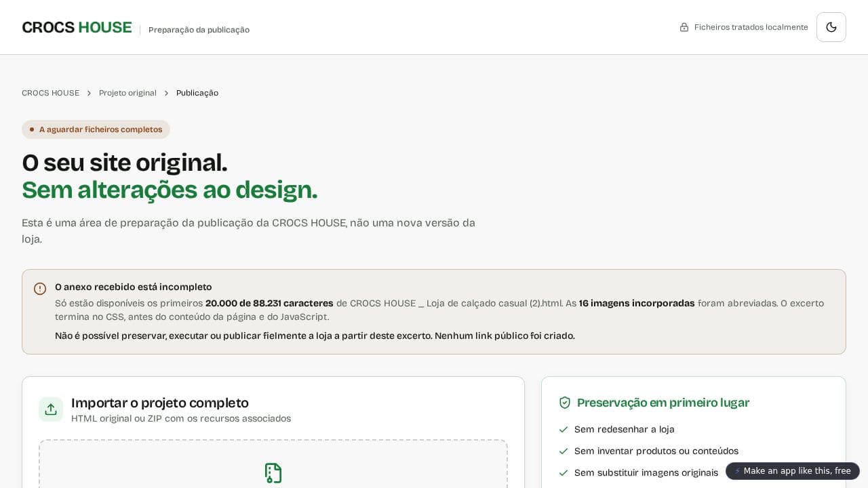Screen dimensions: 868x488
Task: Click the 'Preservação em primeiro lugar' heading
Action: (x=663, y=403)
